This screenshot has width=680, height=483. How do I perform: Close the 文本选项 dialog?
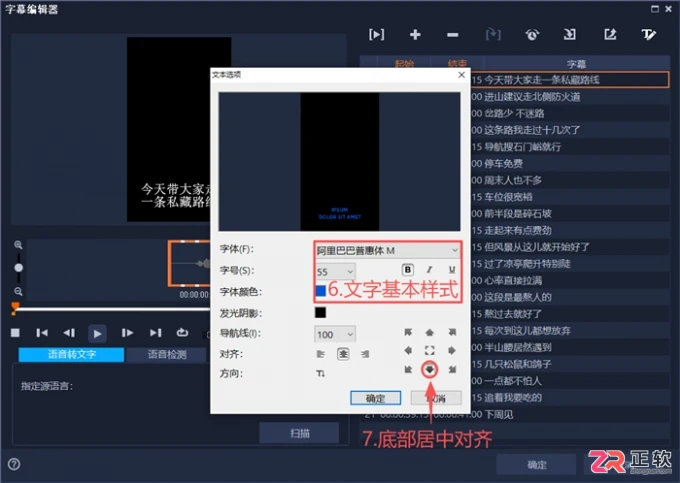[461, 75]
